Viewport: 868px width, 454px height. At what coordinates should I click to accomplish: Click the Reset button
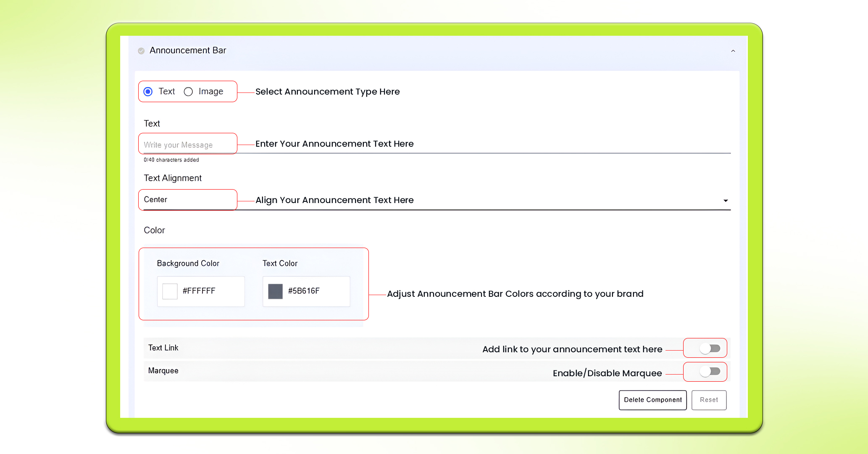pos(709,400)
